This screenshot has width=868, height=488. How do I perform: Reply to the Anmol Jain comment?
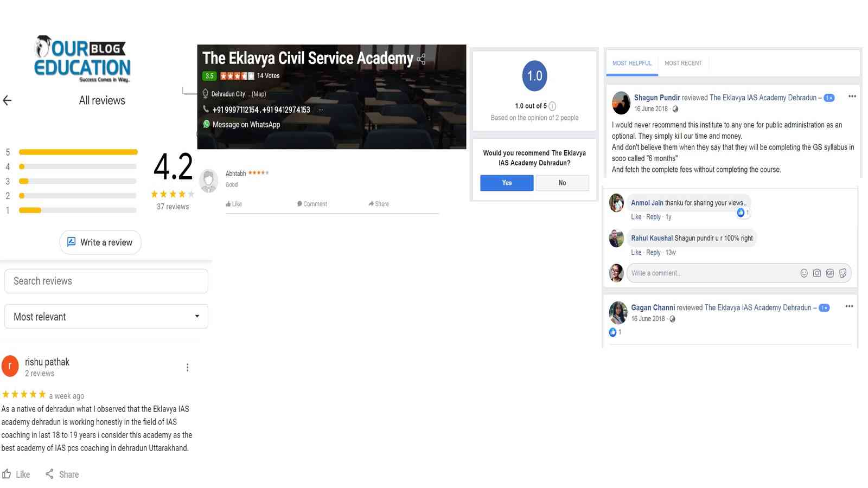653,217
